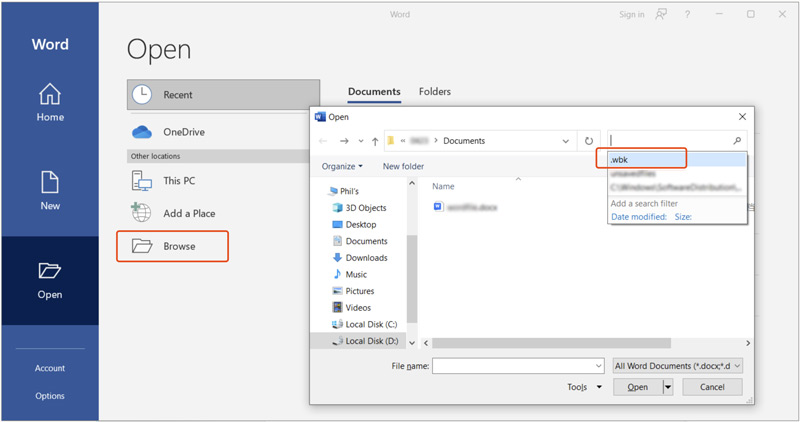Select New document in sidebar
The width and height of the screenshot is (800, 422).
tap(50, 190)
